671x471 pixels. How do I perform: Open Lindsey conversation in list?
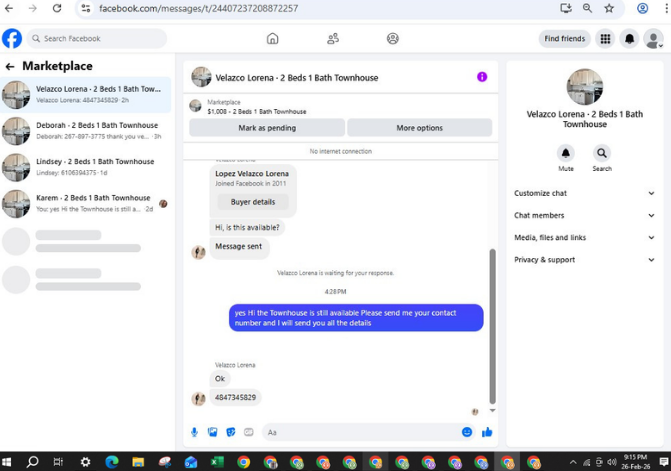tap(86, 167)
